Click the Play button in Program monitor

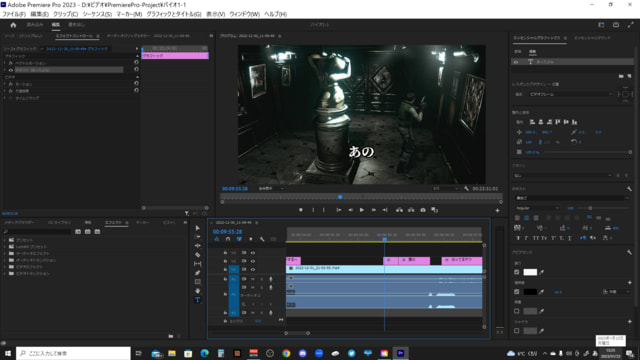(362, 210)
